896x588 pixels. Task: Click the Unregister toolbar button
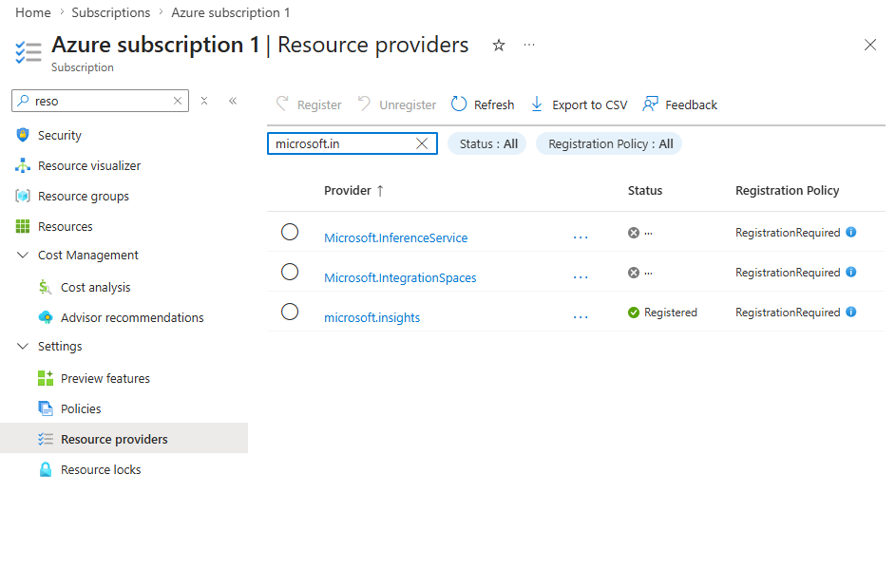pos(396,104)
